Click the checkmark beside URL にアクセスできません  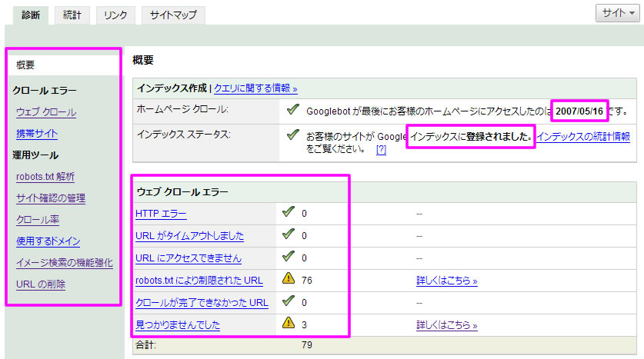290,258
